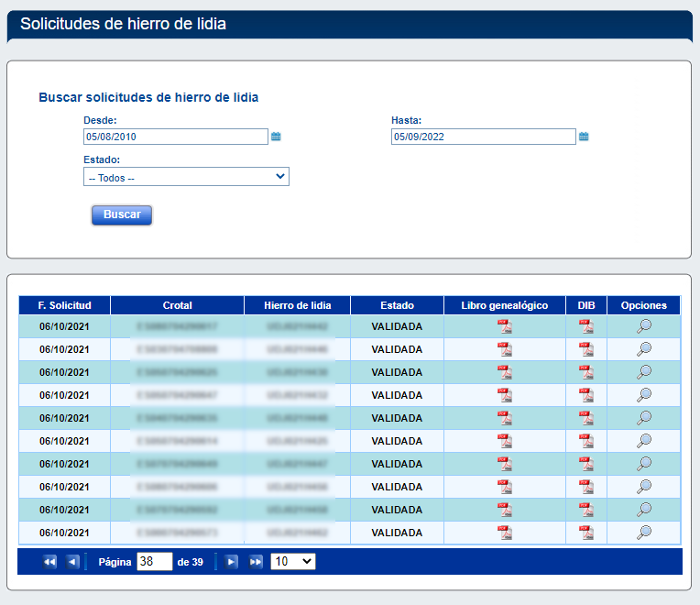Click magnifier icon in last row
Image resolution: width=700 pixels, height=605 pixels.
coord(644,533)
